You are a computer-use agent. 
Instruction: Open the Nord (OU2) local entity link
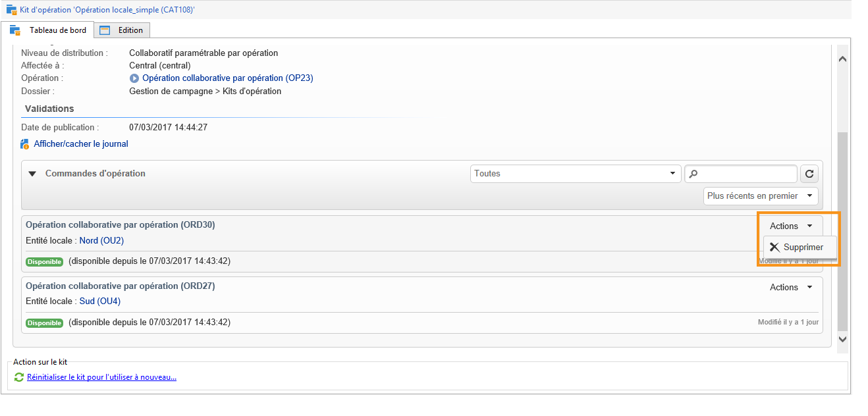point(101,240)
